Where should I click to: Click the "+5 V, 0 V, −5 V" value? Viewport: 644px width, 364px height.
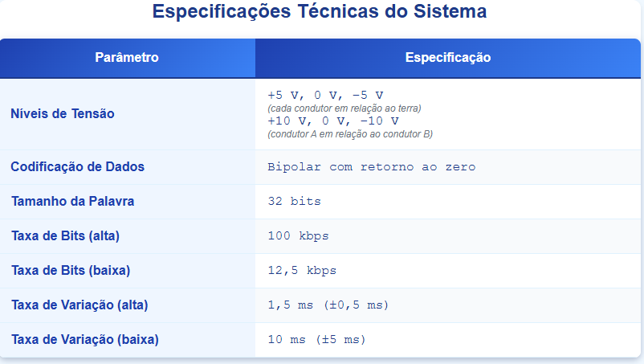click(x=325, y=95)
